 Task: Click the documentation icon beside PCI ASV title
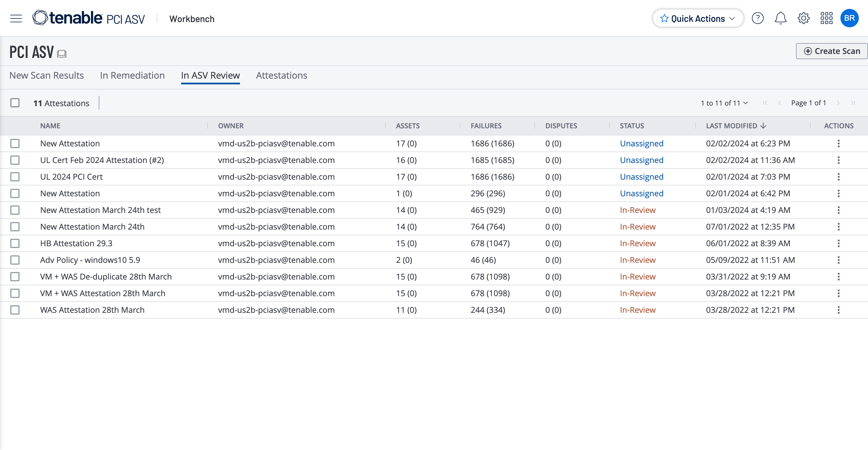(x=62, y=54)
